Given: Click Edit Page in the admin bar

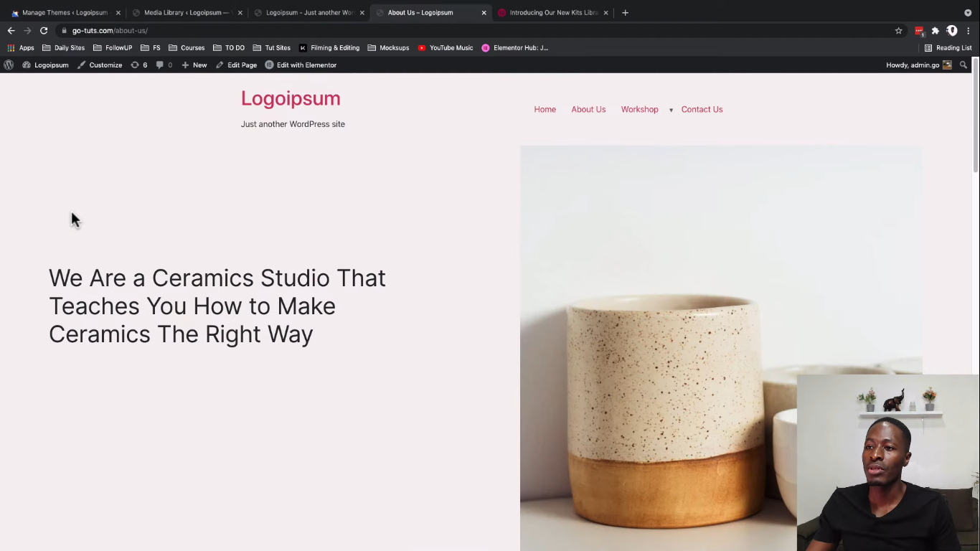Looking at the screenshot, I should pyautogui.click(x=236, y=65).
